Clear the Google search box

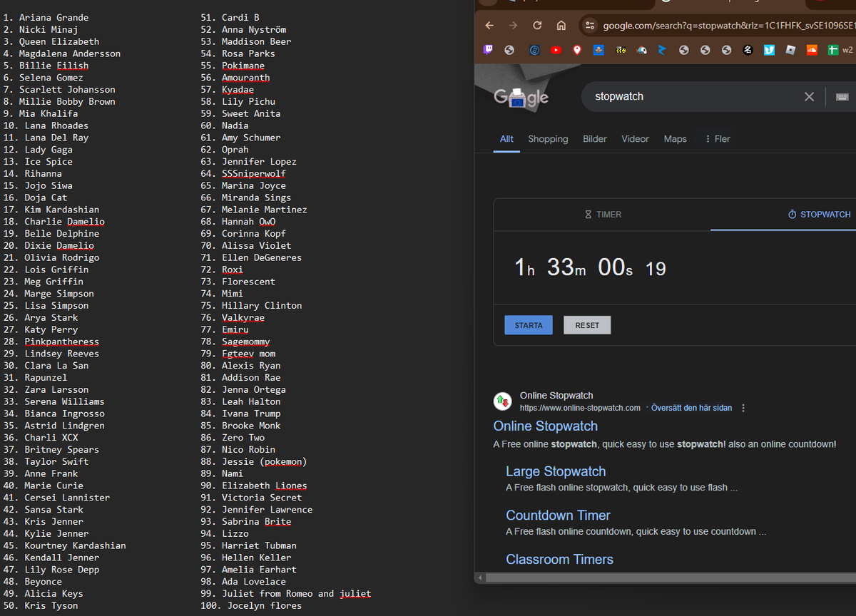(x=809, y=96)
